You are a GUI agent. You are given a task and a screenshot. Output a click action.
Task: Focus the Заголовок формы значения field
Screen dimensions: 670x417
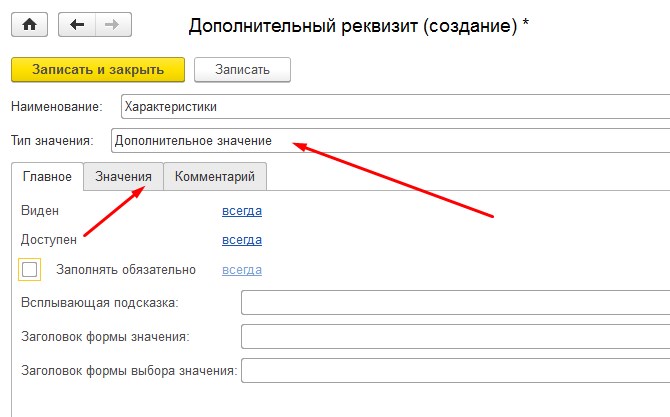pyautogui.click(x=455, y=337)
